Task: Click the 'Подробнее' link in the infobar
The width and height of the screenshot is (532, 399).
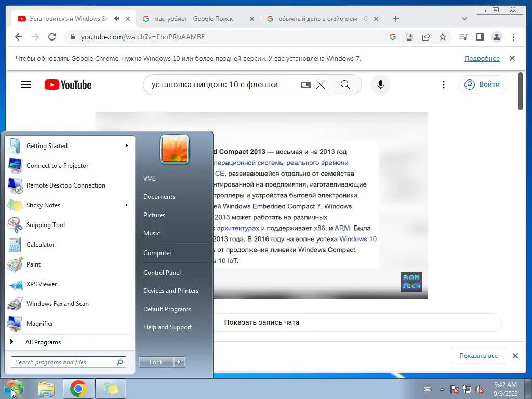Action: 482,58
